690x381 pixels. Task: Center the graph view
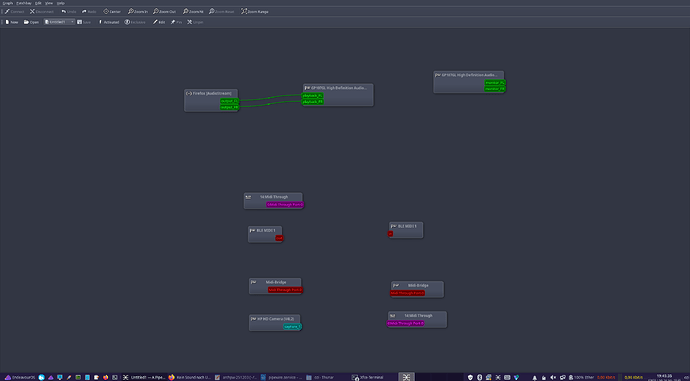[x=112, y=11]
